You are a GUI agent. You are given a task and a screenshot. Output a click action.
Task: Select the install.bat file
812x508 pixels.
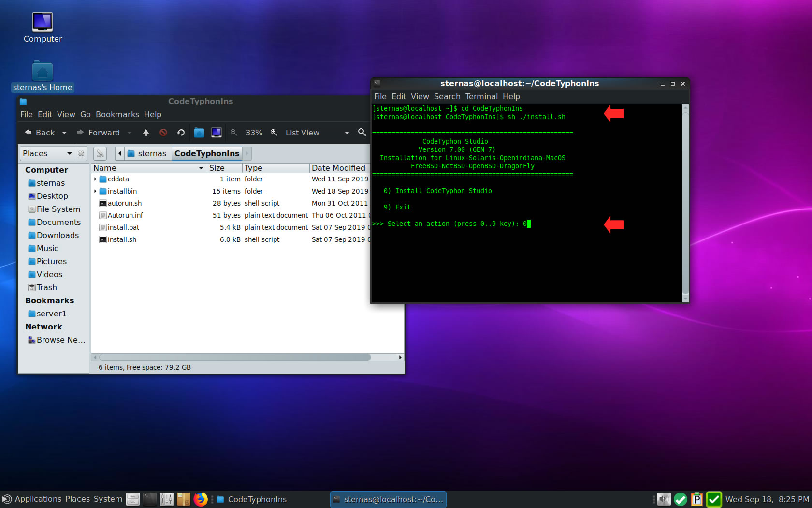pos(119,227)
